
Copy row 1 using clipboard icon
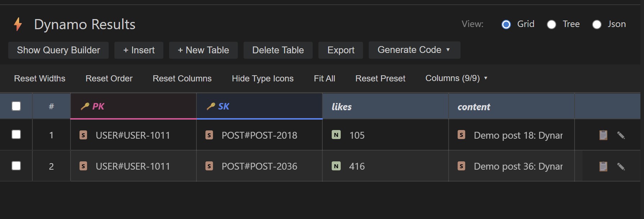(x=603, y=135)
